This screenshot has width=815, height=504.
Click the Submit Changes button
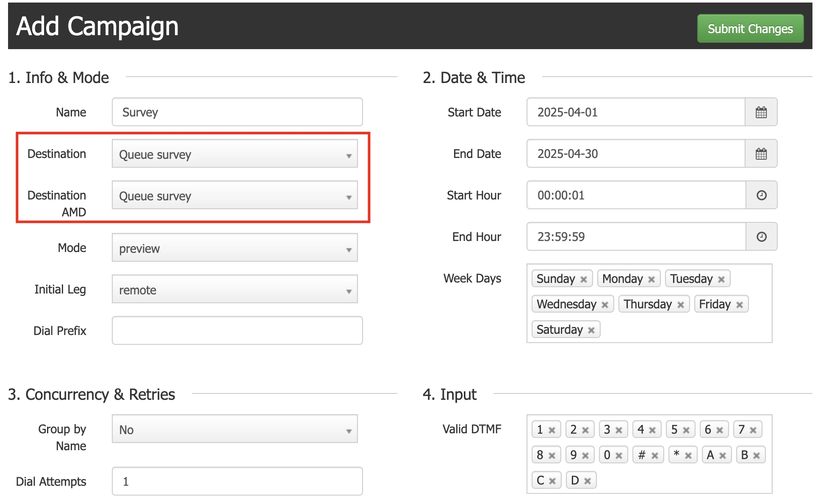[750, 28]
